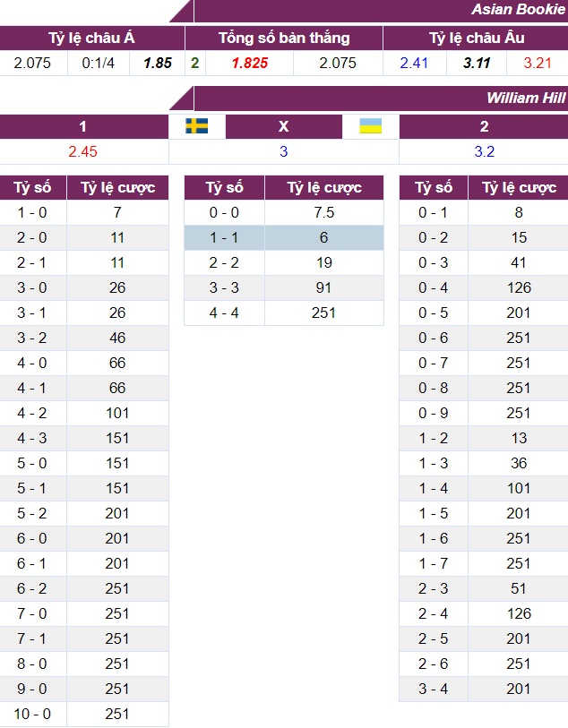Select the Tổng số bản thắng tab
Image resolution: width=568 pixels, height=728 pixels.
tap(284, 38)
